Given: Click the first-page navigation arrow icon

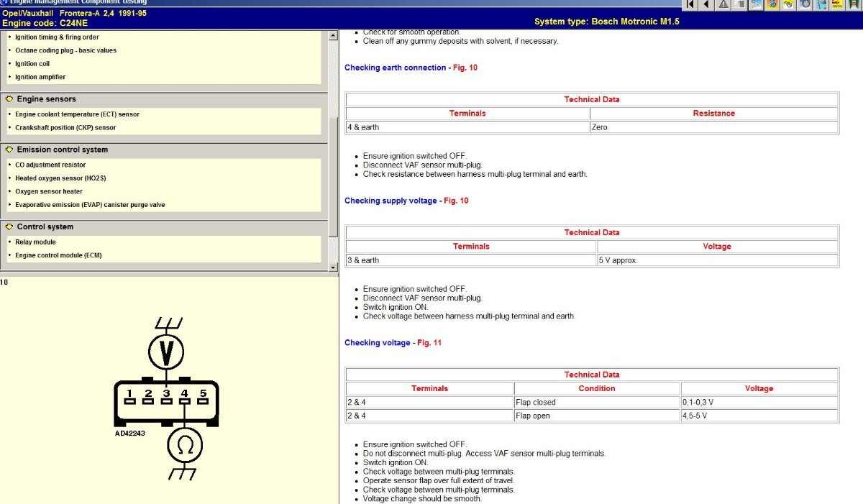Looking at the screenshot, I should pos(690,4).
